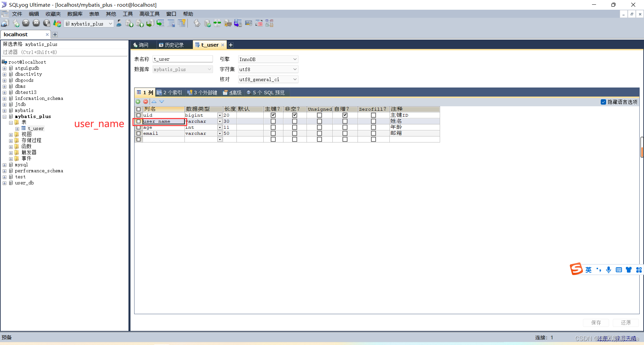Open the utf8_general_ci collation dropdown

pyautogui.click(x=295, y=79)
